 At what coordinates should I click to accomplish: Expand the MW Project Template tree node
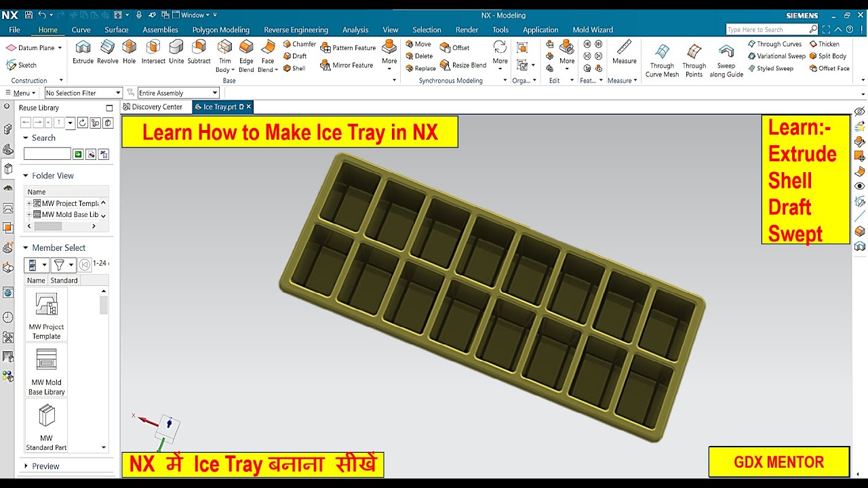(29, 203)
